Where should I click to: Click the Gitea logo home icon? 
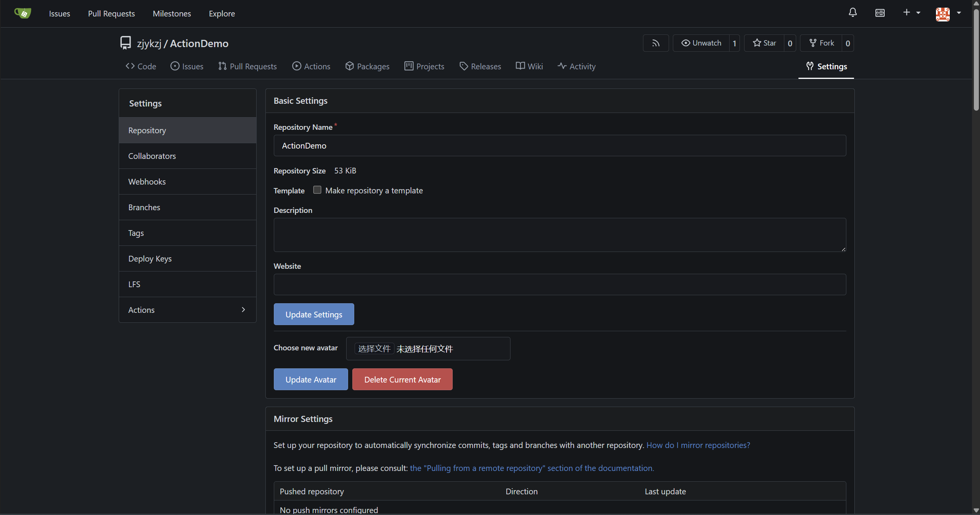coord(23,13)
